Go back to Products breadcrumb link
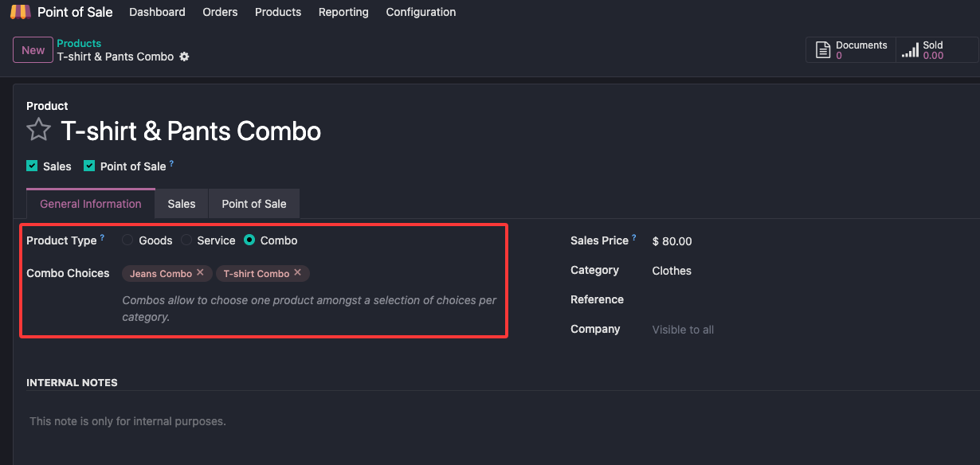The image size is (980, 465). coord(79,43)
